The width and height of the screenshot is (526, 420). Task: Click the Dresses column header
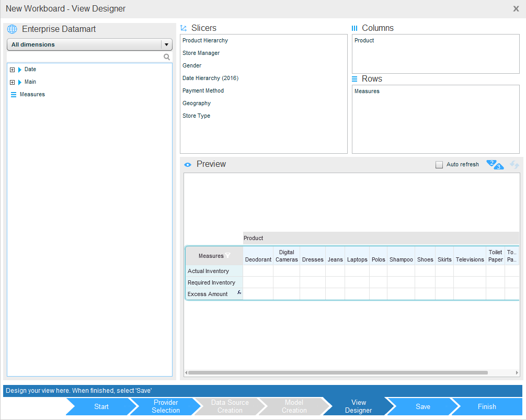pos(313,256)
